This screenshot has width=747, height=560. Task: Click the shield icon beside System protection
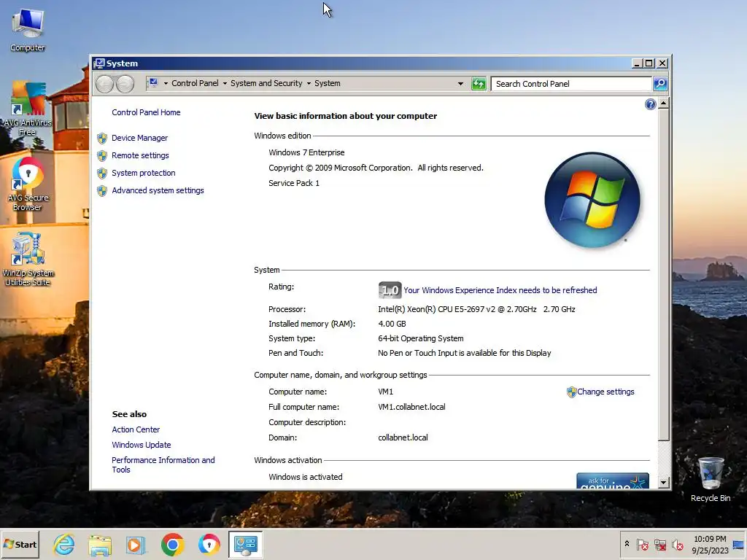pyautogui.click(x=102, y=174)
